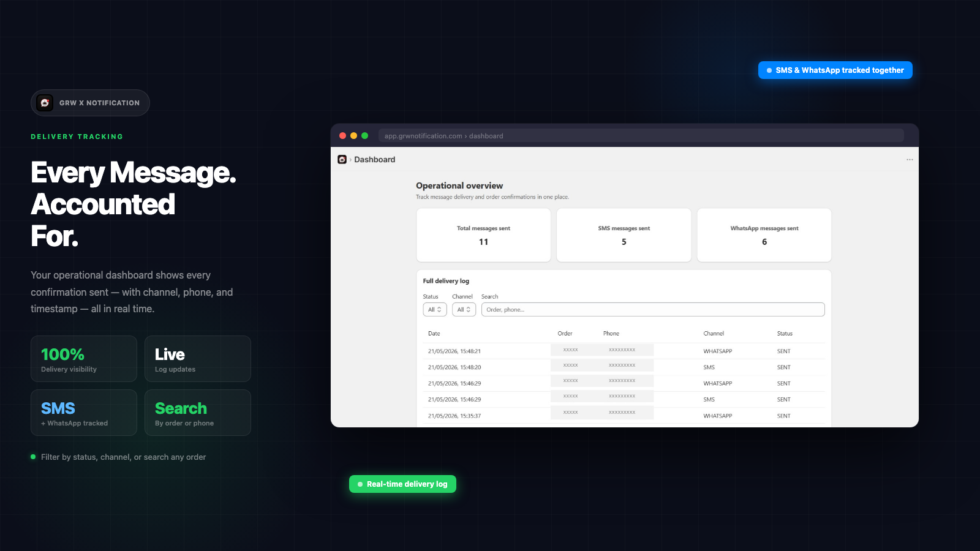Click the SMS & WhatsApp tracked together badge
The height and width of the screenshot is (551, 980).
click(835, 70)
